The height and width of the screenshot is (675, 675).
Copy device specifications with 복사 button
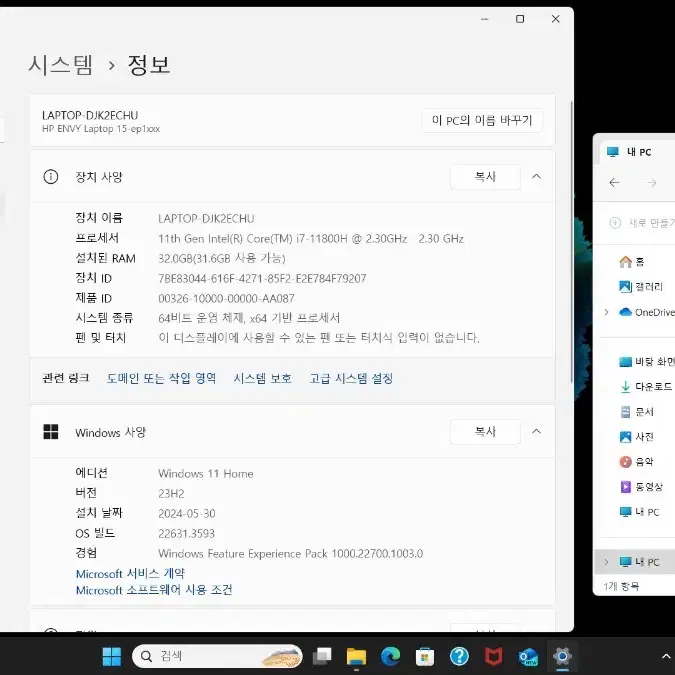pyautogui.click(x=485, y=176)
